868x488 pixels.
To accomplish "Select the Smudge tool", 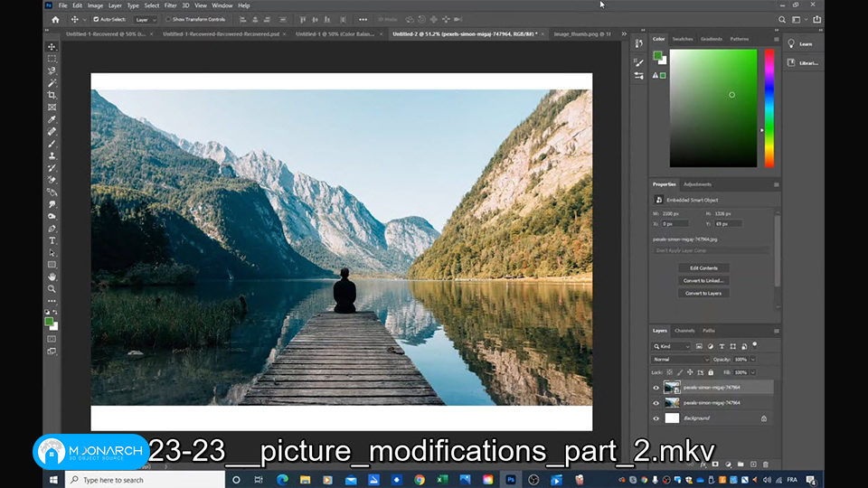I will 52,205.
